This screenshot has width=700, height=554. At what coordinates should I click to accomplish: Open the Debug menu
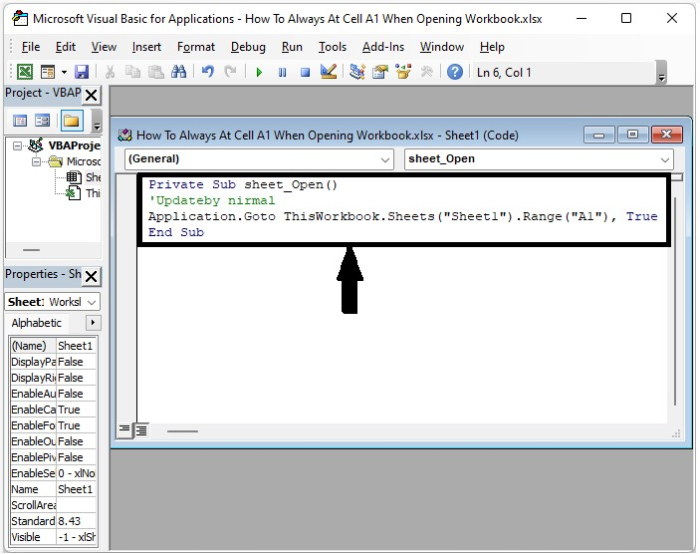tap(248, 47)
